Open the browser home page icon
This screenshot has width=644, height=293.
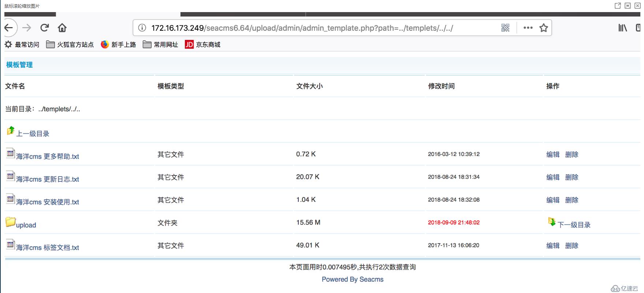click(x=62, y=28)
